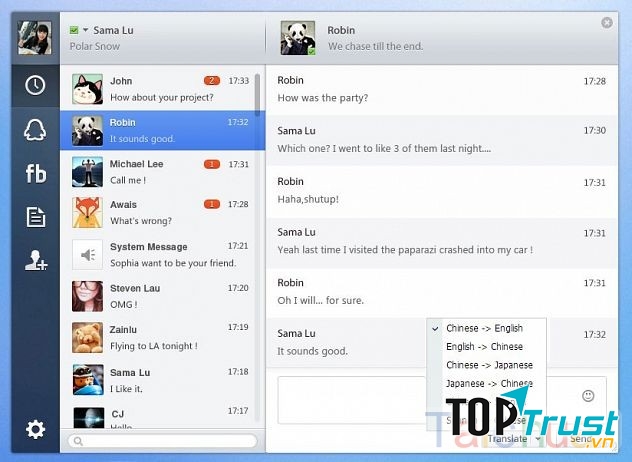Click the paparazi crashed message
632x462 pixels.
[x=405, y=250]
